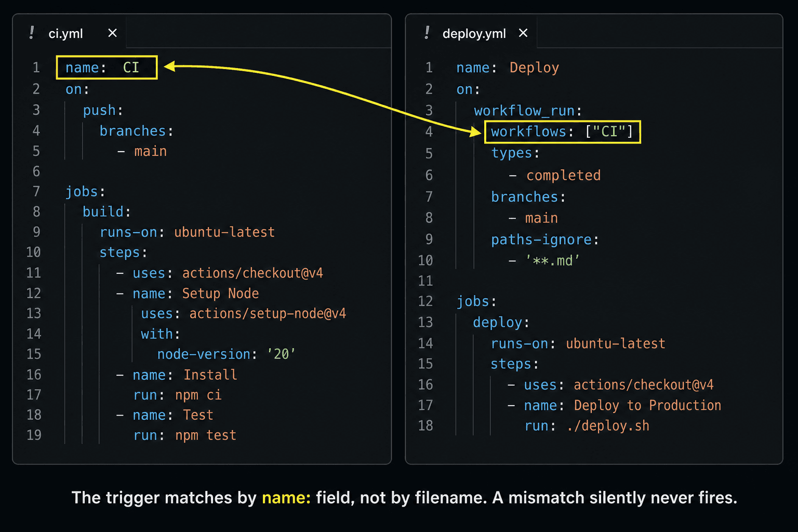798x532 pixels.
Task: Click ''**.md'' in deploy.yml
Action: click(x=552, y=260)
